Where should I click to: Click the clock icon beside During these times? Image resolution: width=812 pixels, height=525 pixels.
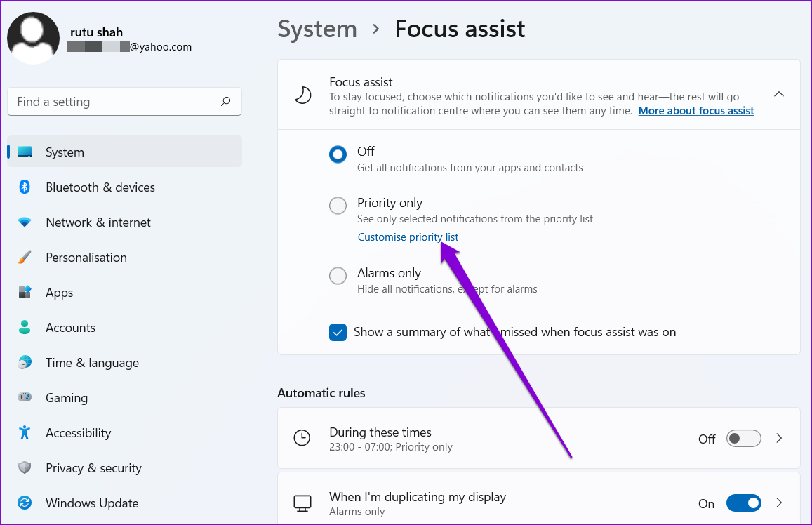302,438
